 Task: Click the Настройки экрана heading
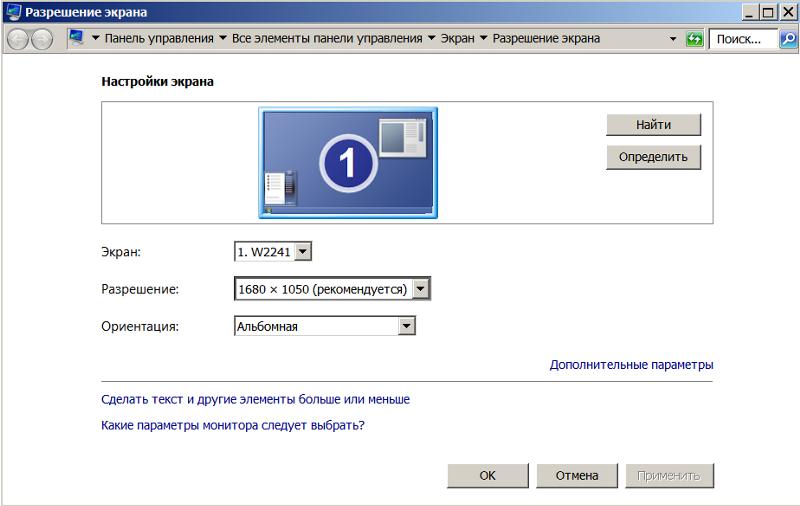157,82
